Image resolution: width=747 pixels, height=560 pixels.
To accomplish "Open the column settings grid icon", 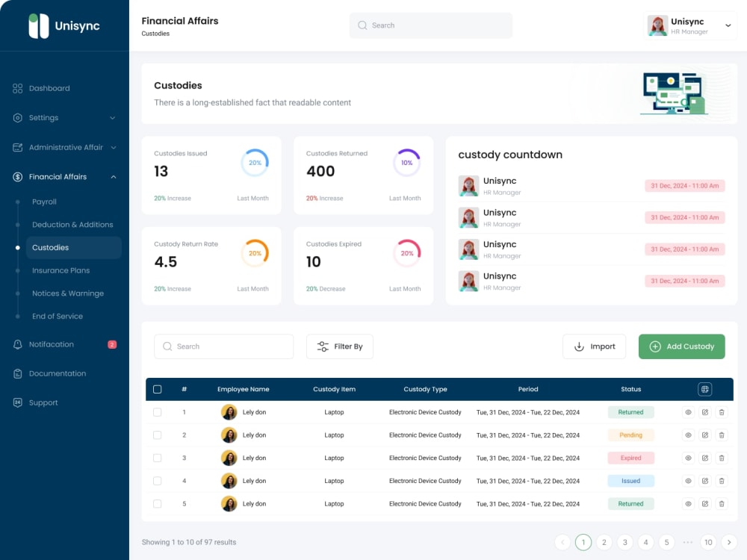I will [705, 390].
